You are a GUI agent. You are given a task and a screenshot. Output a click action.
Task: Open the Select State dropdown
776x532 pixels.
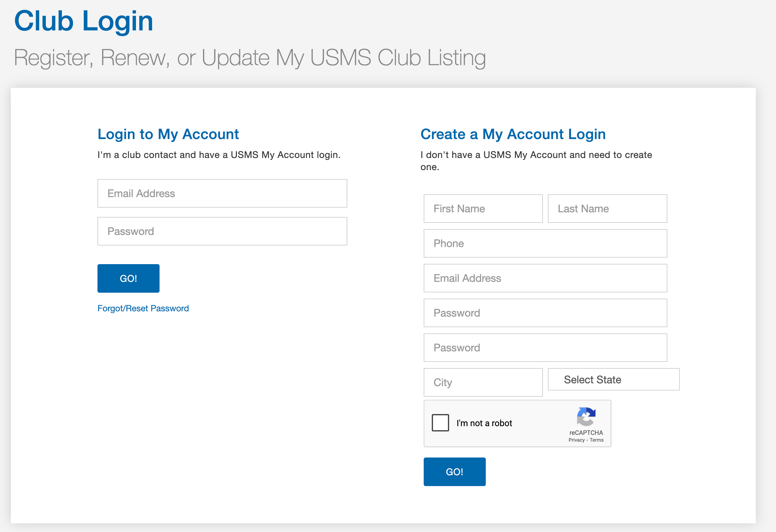click(613, 379)
